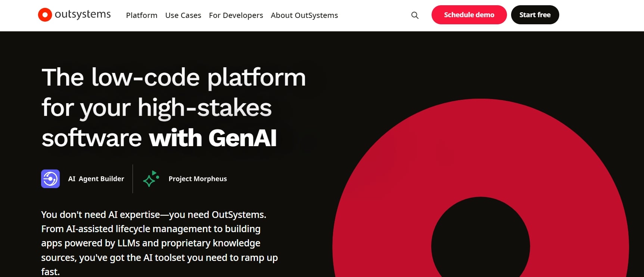
Task: Click the headline line 'The low-code platform'
Action: (x=174, y=78)
